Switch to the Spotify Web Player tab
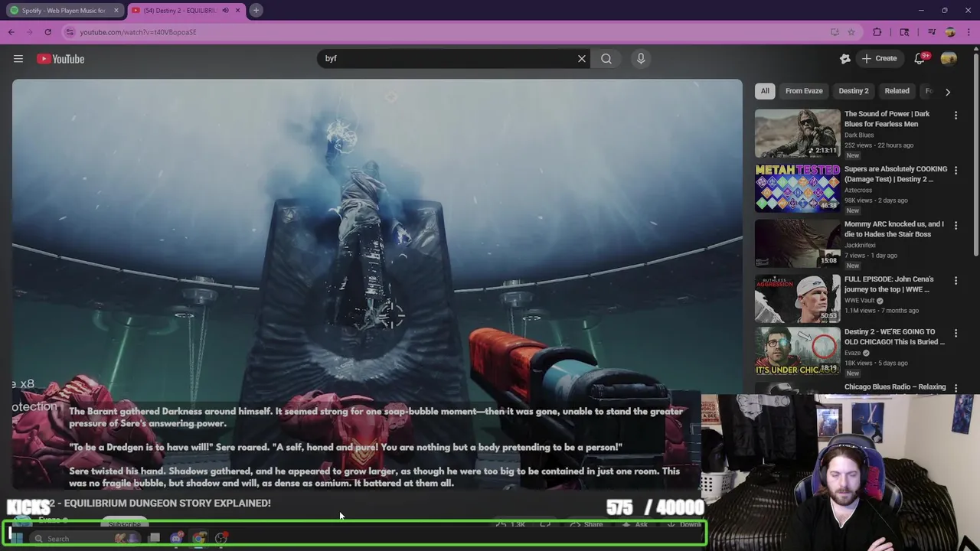 (x=65, y=10)
